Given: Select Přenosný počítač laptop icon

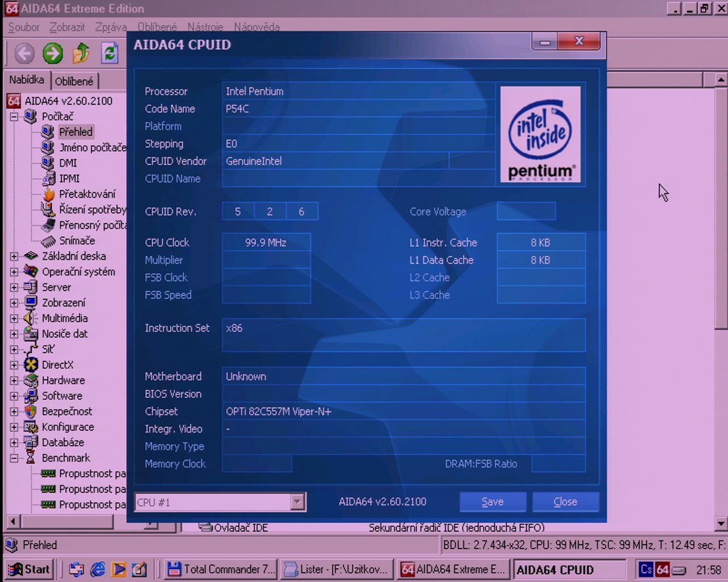Looking at the screenshot, I should point(48,225).
